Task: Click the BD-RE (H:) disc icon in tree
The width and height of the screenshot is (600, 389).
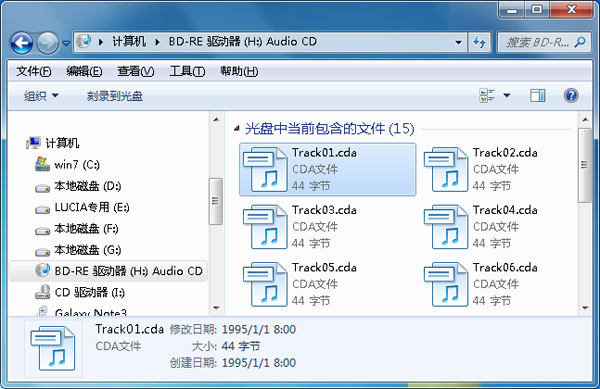Action: (x=42, y=270)
